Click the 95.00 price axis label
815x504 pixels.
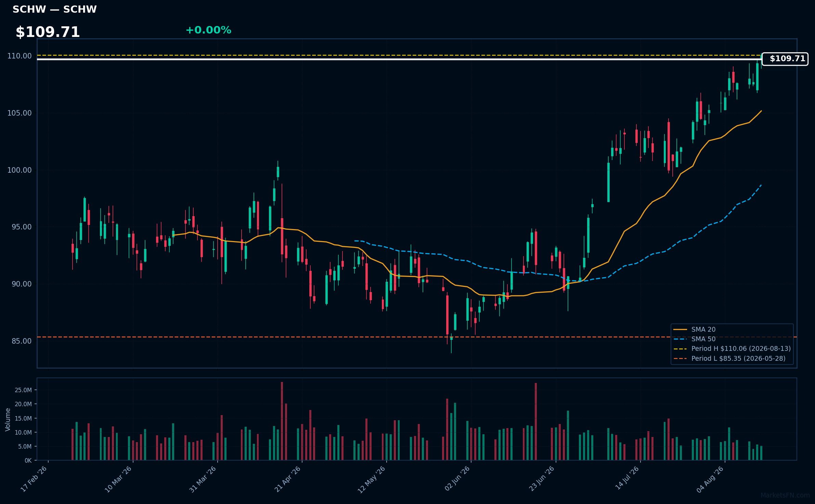point(21,227)
